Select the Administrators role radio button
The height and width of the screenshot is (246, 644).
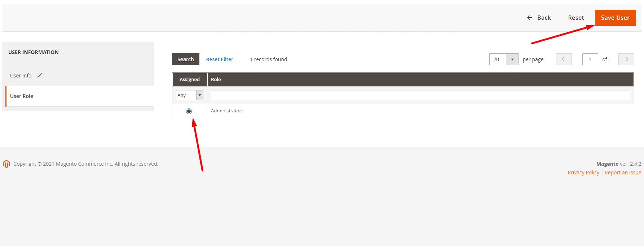pyautogui.click(x=189, y=111)
